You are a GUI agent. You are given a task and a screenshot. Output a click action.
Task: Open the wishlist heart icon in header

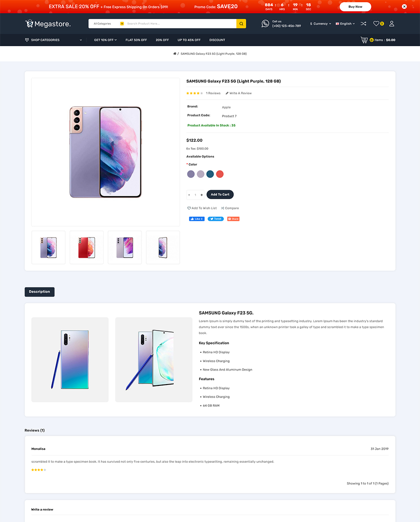coord(376,23)
